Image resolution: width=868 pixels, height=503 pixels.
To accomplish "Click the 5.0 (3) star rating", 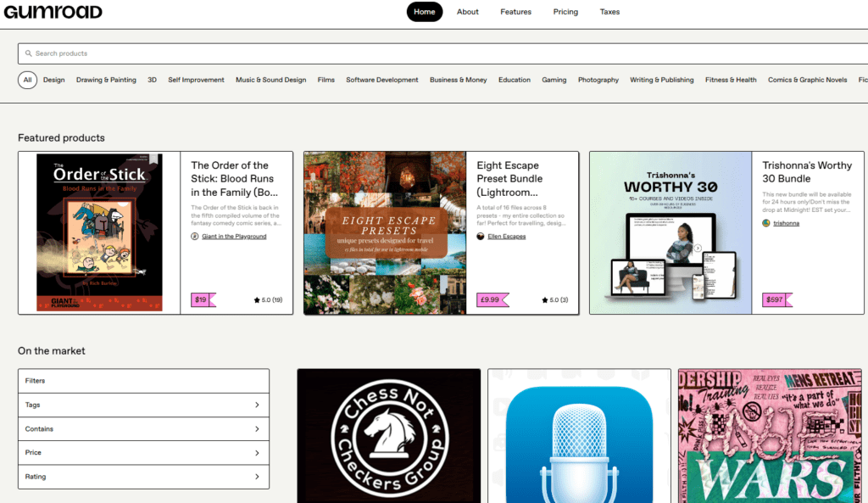I will pos(554,300).
